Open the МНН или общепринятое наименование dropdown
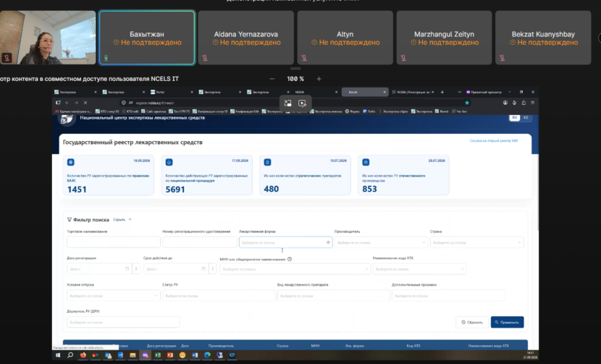The height and width of the screenshot is (364, 601). coord(295,269)
